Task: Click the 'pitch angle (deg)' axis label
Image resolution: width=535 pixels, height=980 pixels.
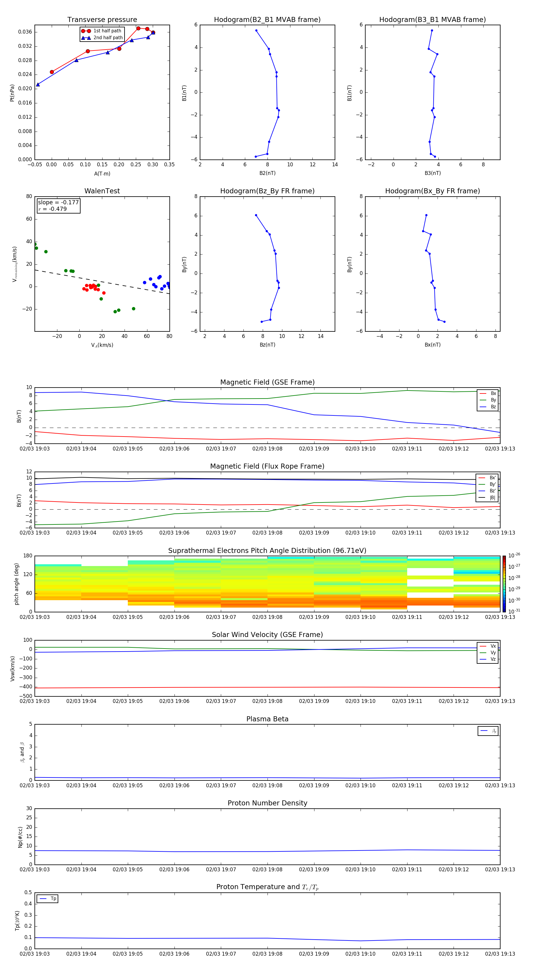Action: tap(16, 584)
